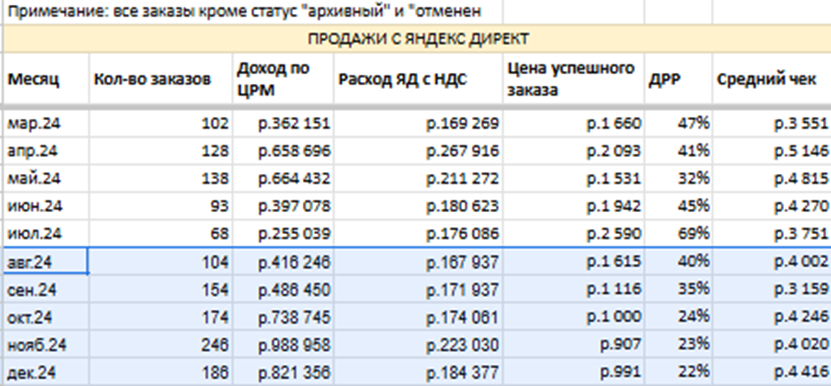Select expense cell 'р.184 377'

(418, 372)
